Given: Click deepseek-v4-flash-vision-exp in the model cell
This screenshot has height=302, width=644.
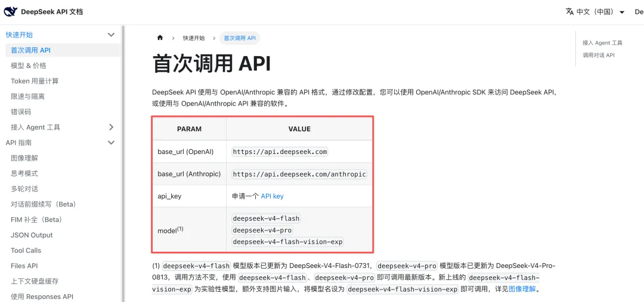Looking at the screenshot, I should [288, 242].
